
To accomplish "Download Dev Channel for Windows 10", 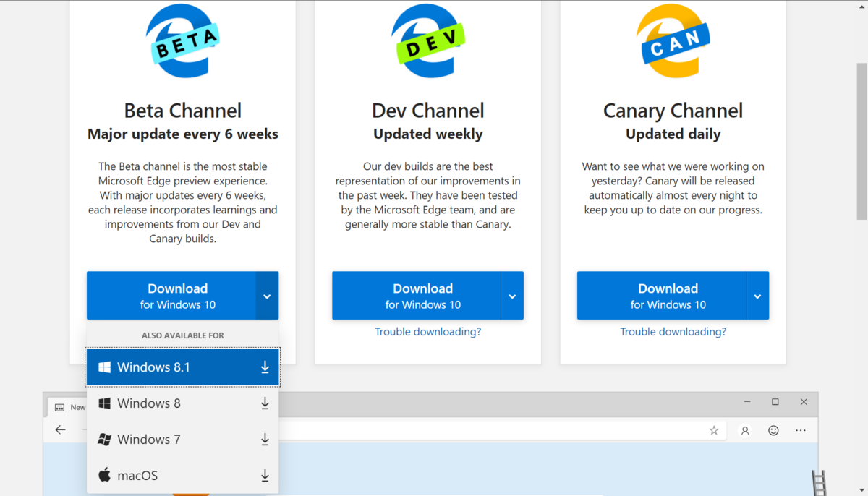I will coord(416,296).
